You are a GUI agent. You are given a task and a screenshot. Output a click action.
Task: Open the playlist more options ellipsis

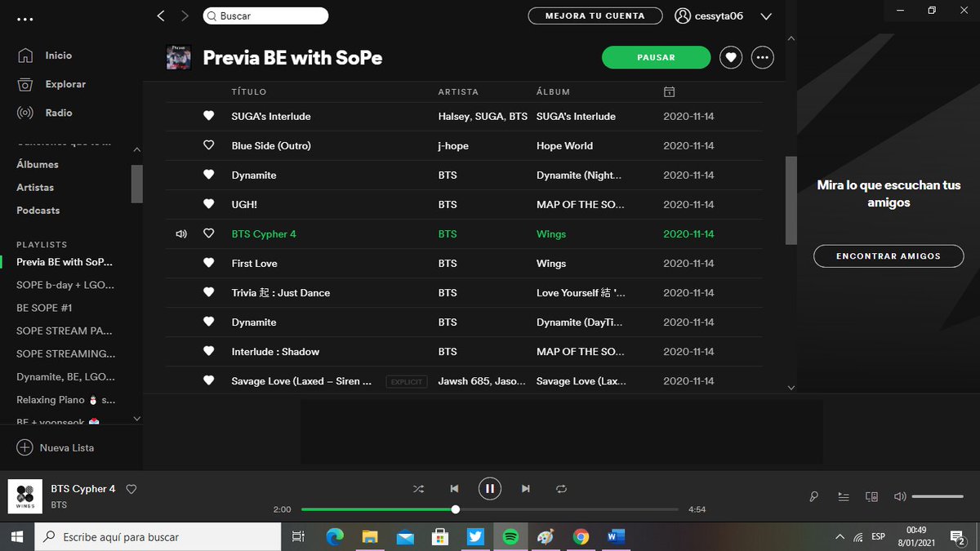(x=763, y=57)
